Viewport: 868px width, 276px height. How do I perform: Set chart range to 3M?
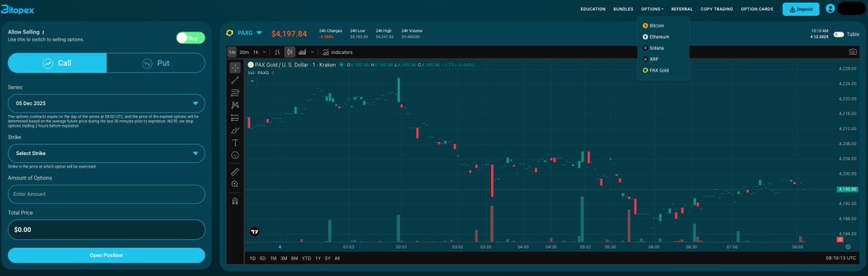[x=284, y=258]
